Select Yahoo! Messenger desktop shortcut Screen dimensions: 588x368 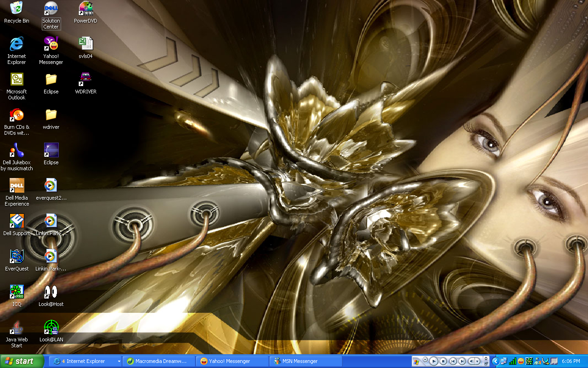point(51,51)
